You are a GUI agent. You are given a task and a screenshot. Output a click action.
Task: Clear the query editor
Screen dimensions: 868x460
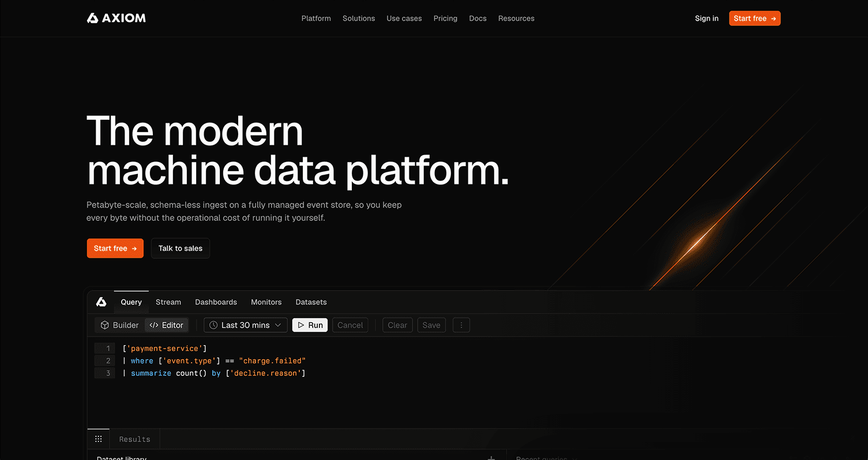(397, 325)
